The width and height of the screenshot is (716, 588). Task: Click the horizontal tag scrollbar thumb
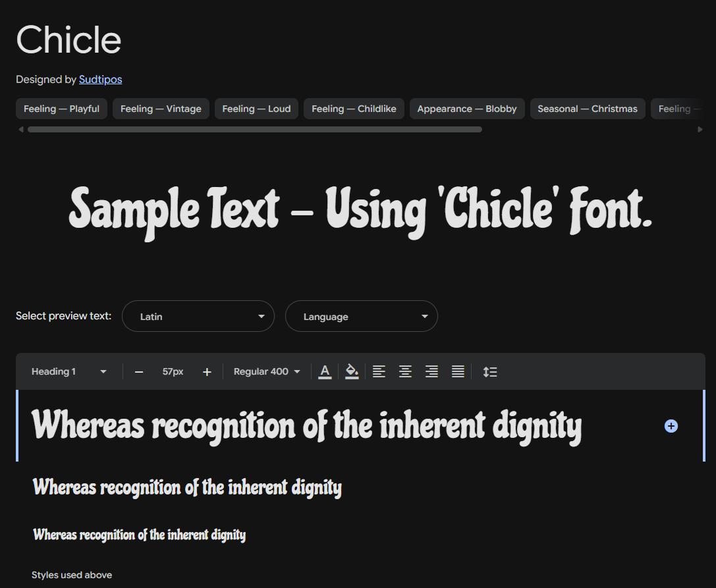(x=255, y=130)
